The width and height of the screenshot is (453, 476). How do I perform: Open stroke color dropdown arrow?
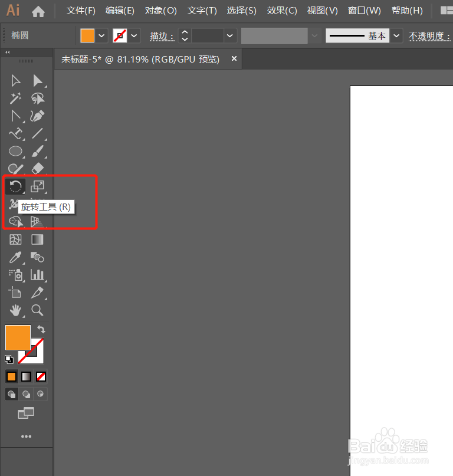pos(134,36)
